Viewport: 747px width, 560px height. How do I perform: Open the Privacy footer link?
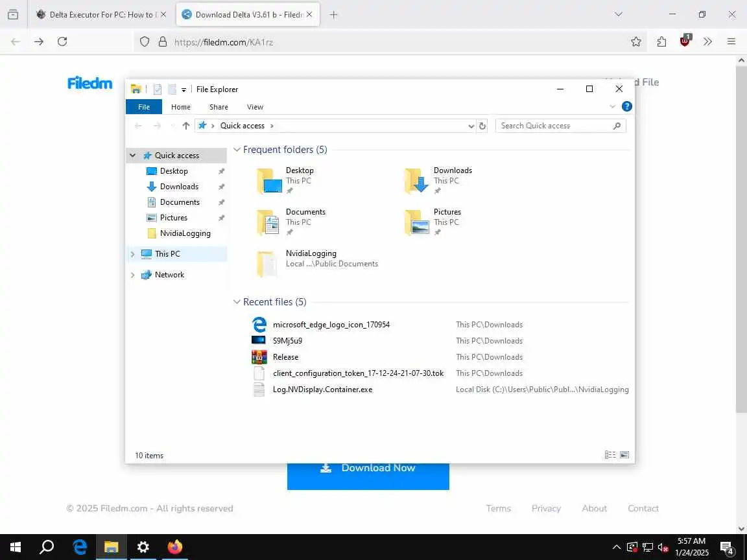(546, 508)
